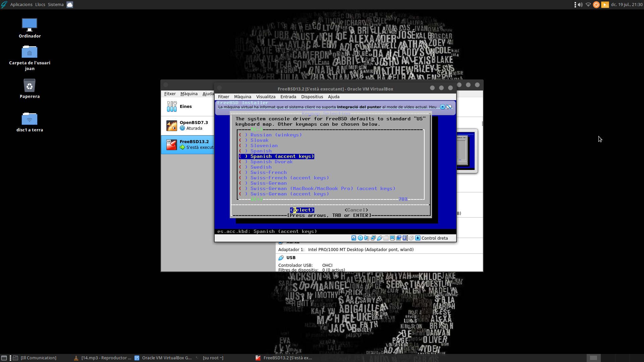Click the Wi-Fi network tray icon

pos(588,5)
